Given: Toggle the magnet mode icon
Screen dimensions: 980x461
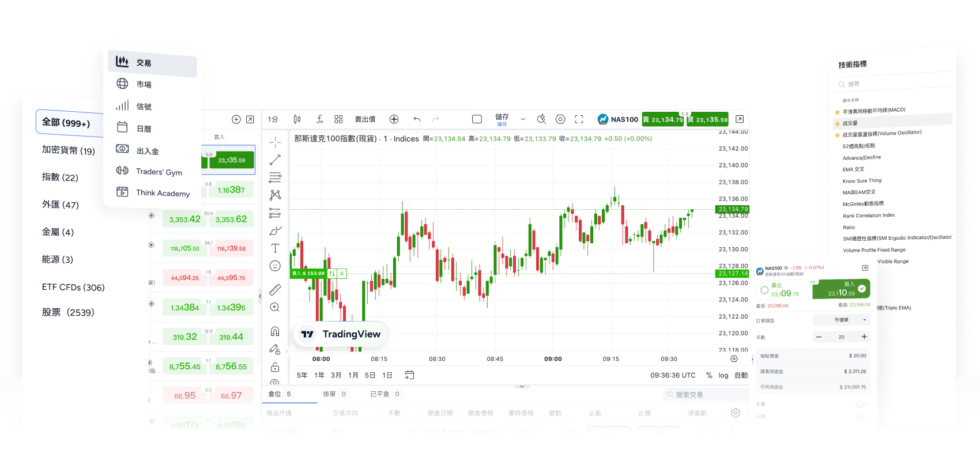Looking at the screenshot, I should 275,331.
